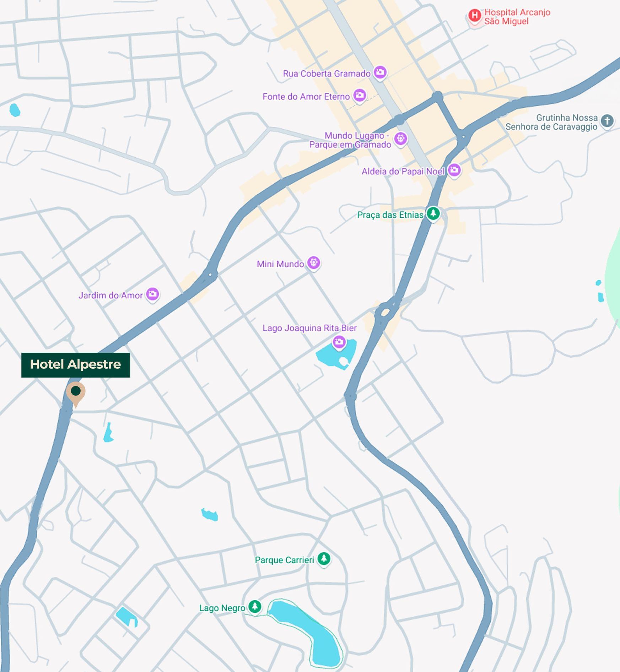Click the Lago Negro green tree icon

coord(255,607)
